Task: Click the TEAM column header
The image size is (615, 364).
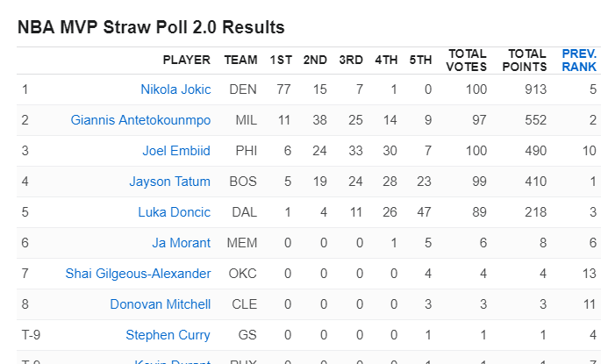Action: (240, 60)
